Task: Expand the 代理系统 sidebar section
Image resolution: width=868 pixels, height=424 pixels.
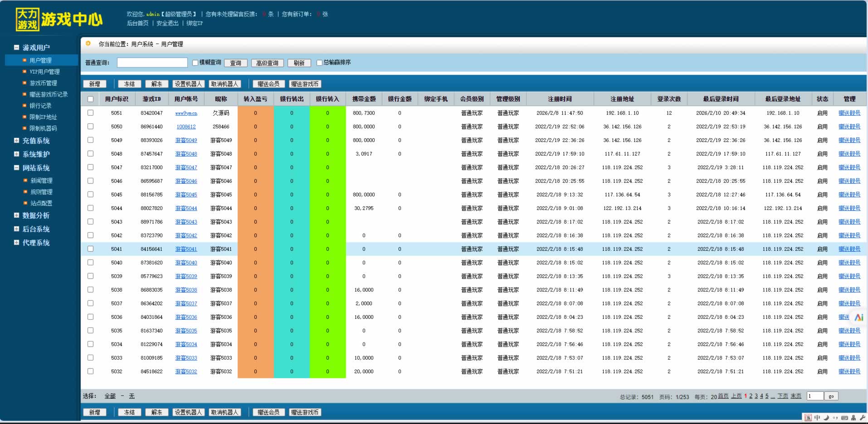Action: [16, 243]
